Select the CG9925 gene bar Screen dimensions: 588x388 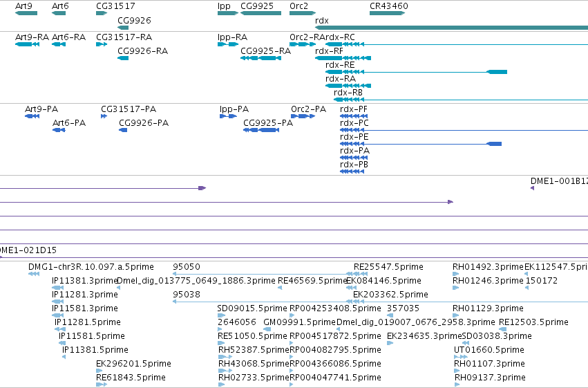tap(260, 13)
